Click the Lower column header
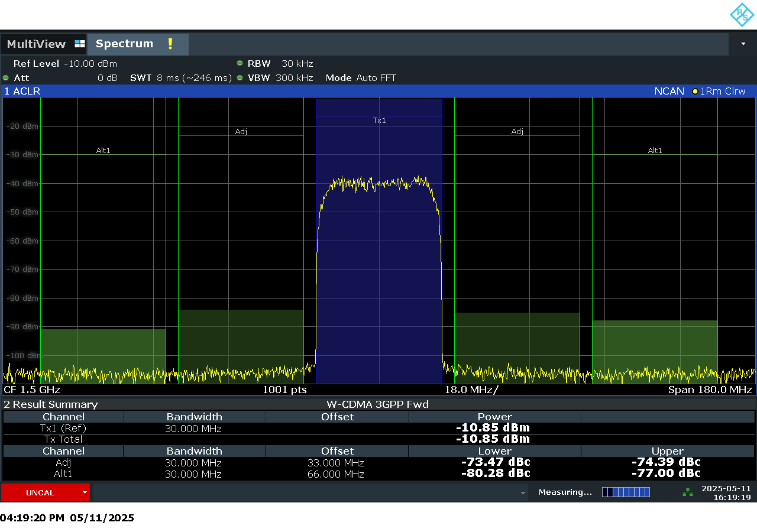Screen dimensions: 757x532 [x=494, y=451]
